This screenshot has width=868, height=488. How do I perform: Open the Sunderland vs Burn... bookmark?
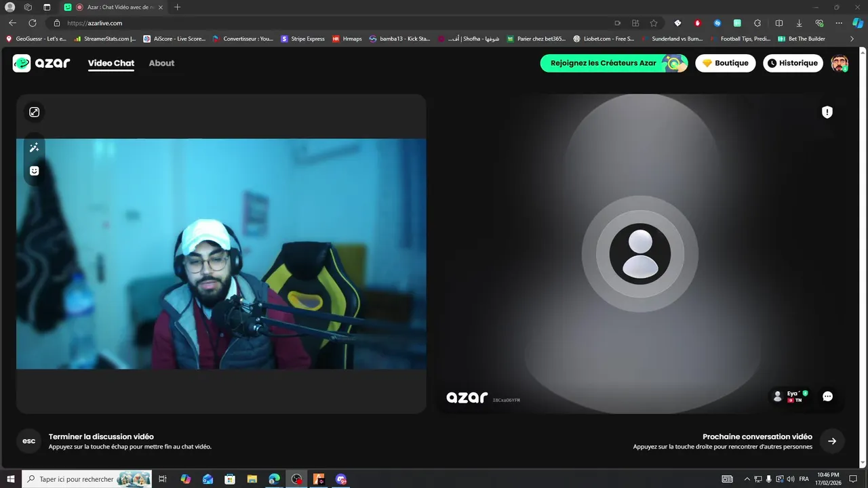(672, 39)
